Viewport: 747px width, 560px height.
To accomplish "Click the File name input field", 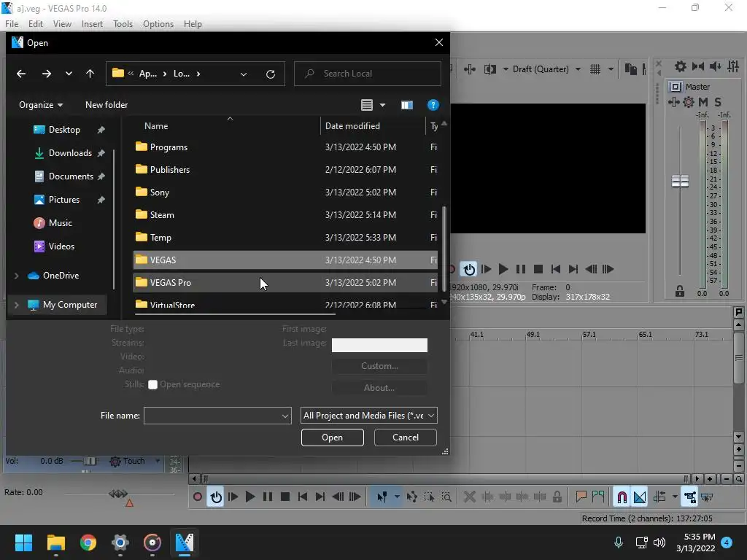I will (212, 416).
